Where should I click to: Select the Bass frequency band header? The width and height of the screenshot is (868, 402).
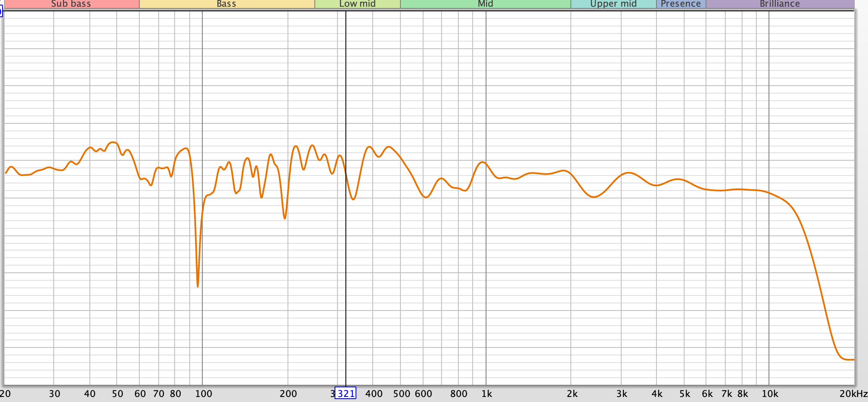coord(227,4)
